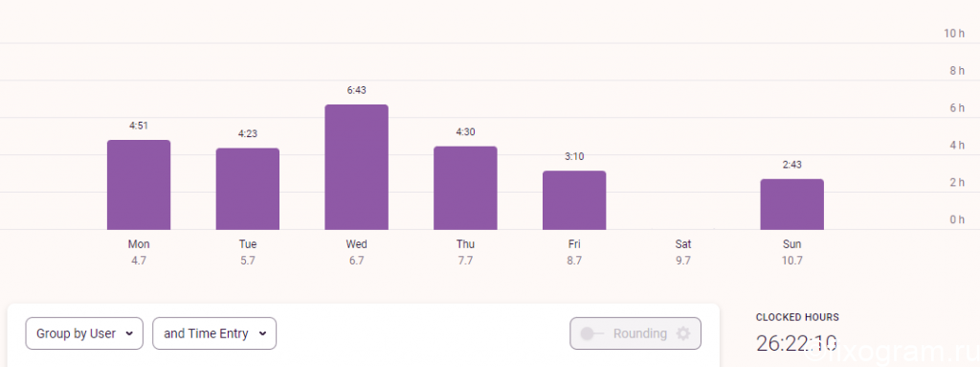Click the Mon 4.7 axis label

pyautogui.click(x=139, y=252)
